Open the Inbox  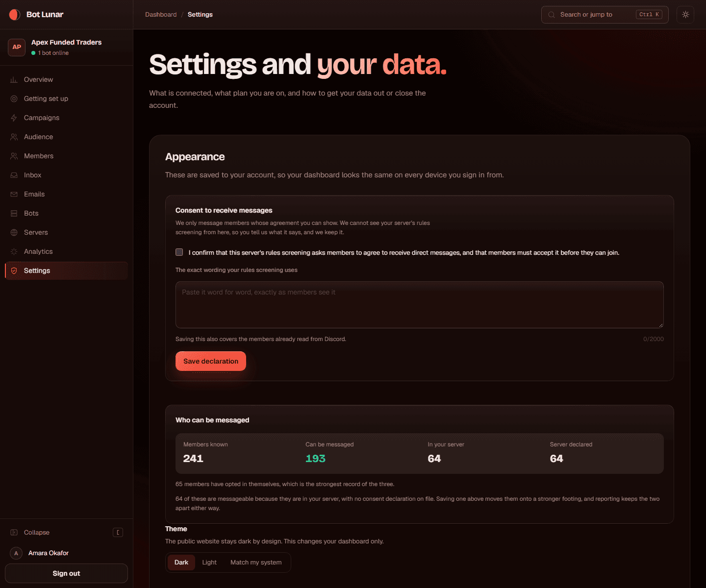pos(66,175)
